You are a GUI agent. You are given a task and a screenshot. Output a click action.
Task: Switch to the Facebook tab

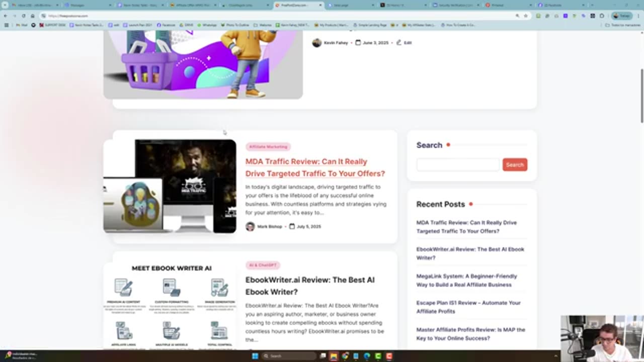coord(560,5)
